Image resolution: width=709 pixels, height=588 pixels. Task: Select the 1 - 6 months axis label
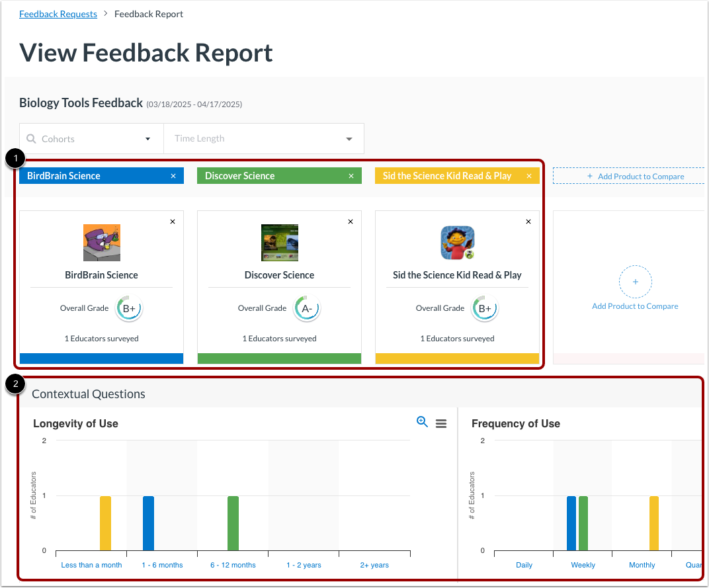[x=162, y=565]
